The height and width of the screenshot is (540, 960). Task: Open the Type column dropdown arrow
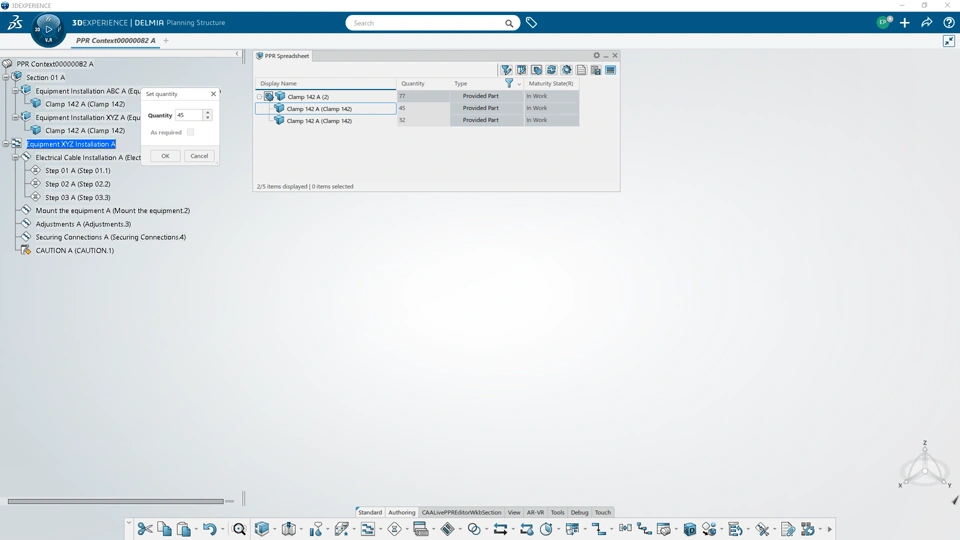coord(519,84)
